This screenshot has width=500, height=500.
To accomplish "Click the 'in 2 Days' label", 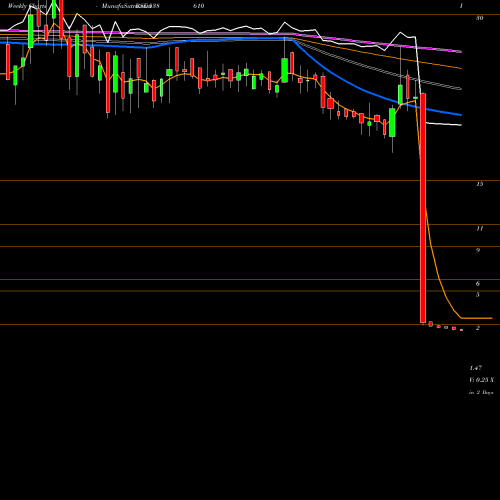I will (x=481, y=393).
